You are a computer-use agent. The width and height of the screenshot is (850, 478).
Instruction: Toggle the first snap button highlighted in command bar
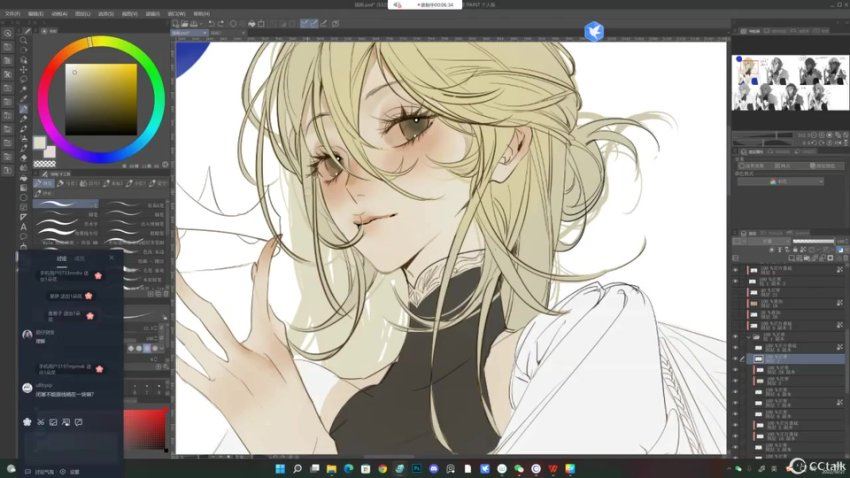305,23
